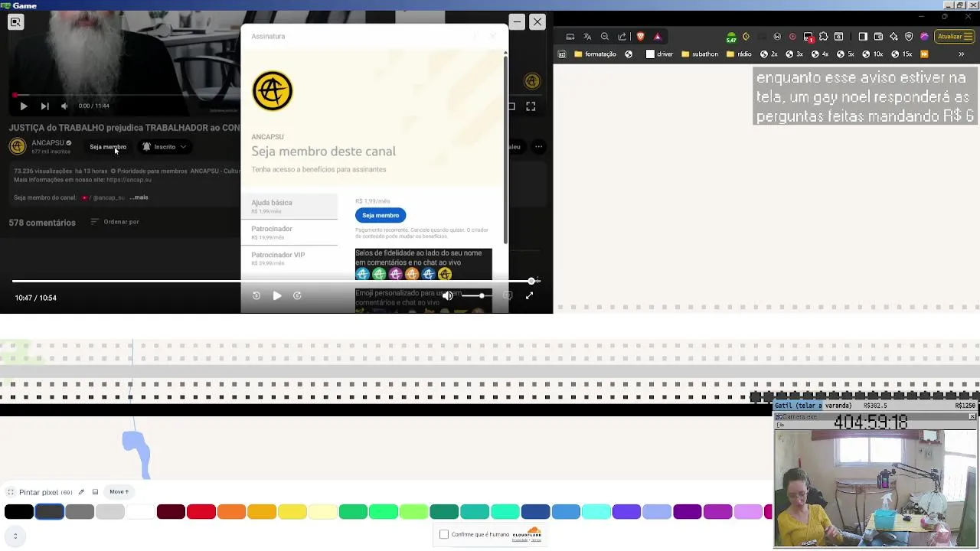Open the Brave Shields lion icon

[x=640, y=36]
